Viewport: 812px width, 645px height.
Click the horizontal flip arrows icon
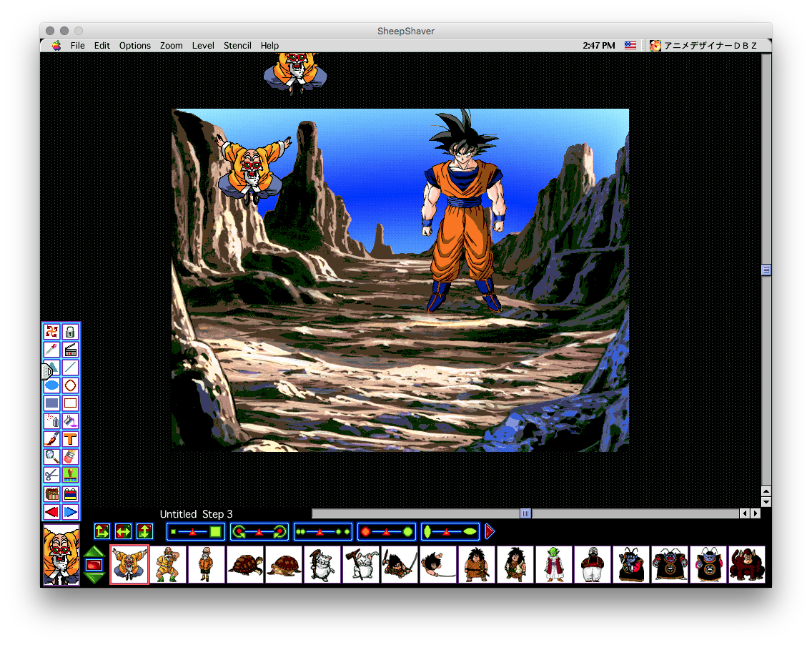tap(123, 531)
